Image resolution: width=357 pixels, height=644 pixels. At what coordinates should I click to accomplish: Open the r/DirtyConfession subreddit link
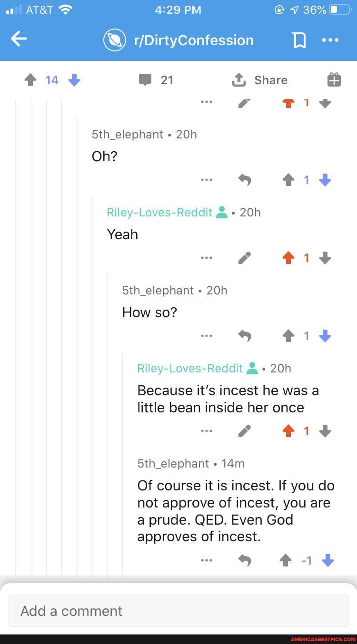(x=193, y=40)
